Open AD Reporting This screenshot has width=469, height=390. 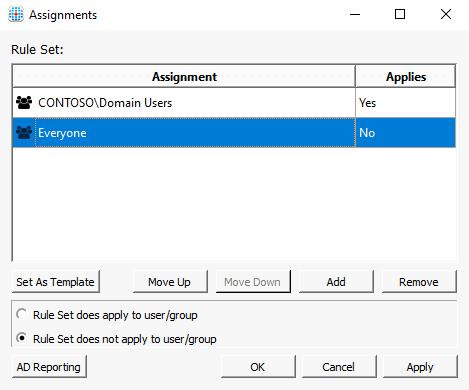tap(49, 367)
